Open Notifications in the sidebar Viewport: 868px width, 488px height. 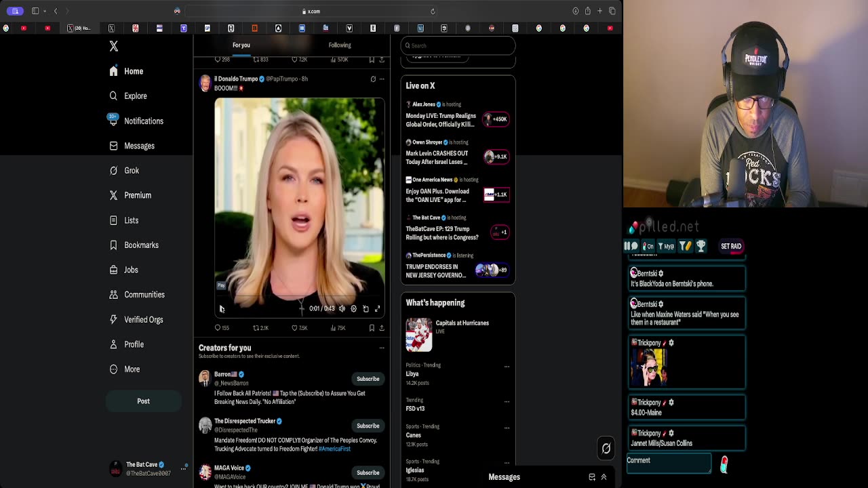tap(136, 121)
